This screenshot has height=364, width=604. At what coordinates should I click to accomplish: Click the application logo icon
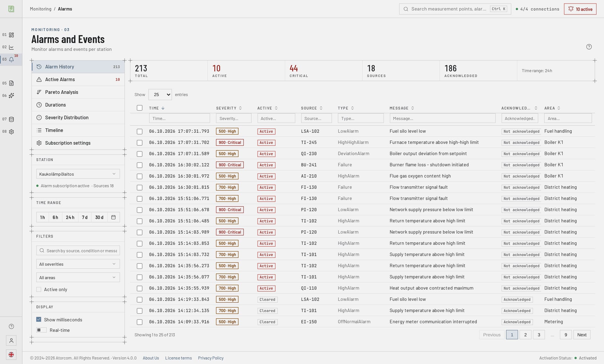[x=11, y=9]
